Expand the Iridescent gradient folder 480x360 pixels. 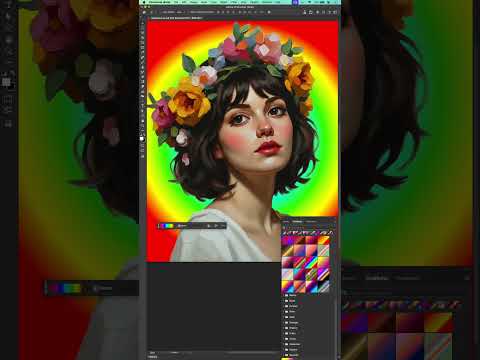point(283,344)
